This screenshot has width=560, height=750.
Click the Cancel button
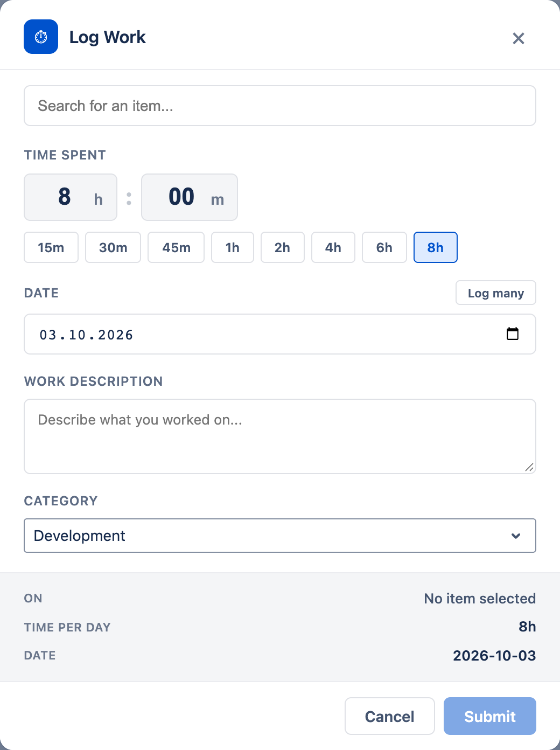390,716
